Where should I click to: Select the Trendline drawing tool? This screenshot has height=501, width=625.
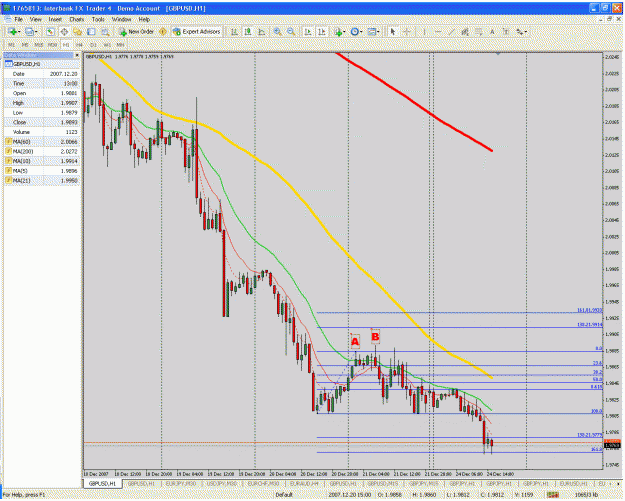pyautogui.click(x=451, y=32)
